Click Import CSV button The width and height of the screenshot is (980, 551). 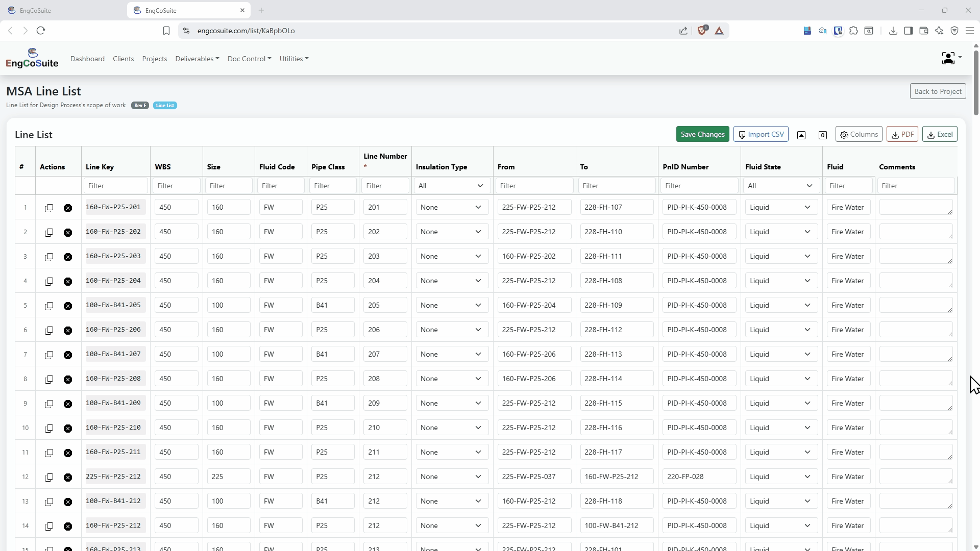[761, 134]
